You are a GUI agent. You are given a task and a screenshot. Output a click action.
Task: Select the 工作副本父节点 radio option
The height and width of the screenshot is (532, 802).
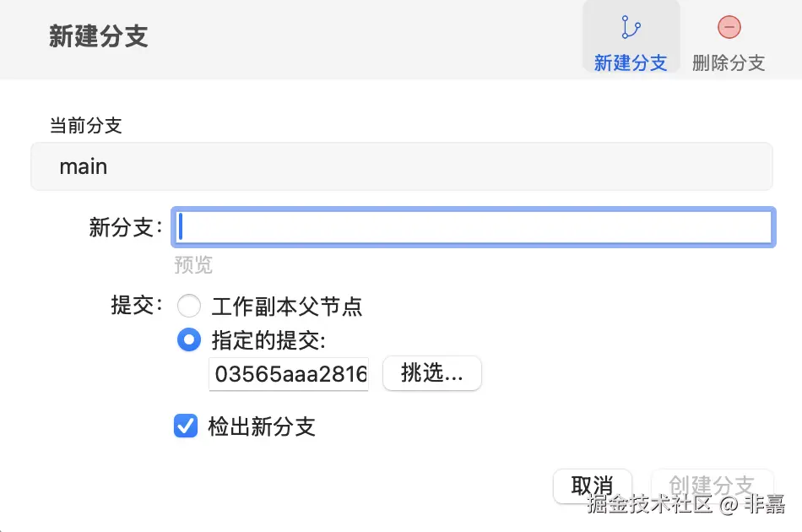tap(188, 307)
